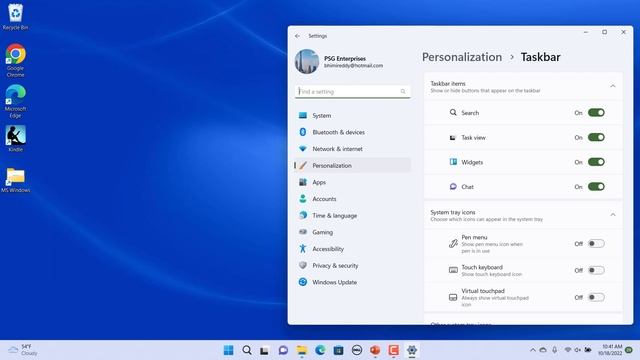Viewport: 640px width, 360px height.
Task: Open Task view from taskbar
Action: click(264, 350)
